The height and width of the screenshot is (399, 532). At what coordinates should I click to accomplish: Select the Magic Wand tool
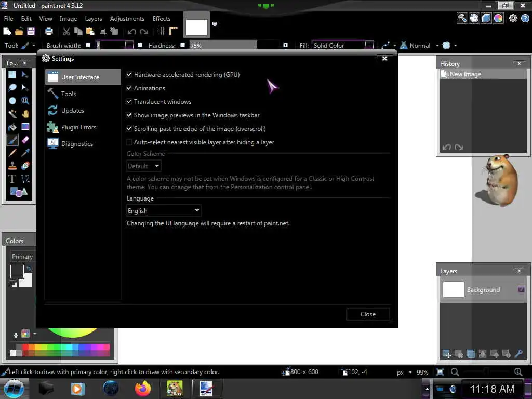pos(12,114)
